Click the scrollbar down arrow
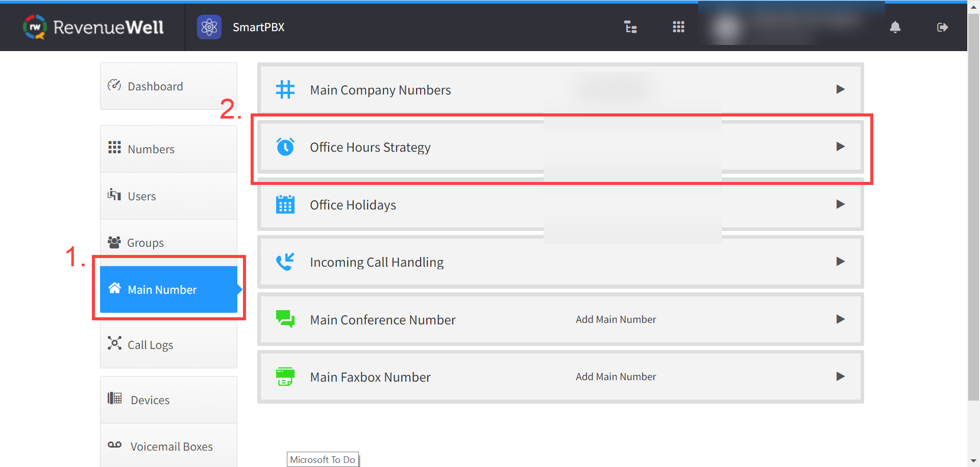Viewport: 980px width, 467px height. pos(973,461)
